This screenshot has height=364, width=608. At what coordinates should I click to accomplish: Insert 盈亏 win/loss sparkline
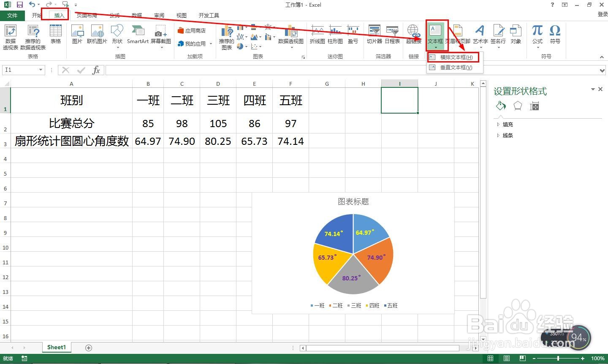[x=353, y=34]
